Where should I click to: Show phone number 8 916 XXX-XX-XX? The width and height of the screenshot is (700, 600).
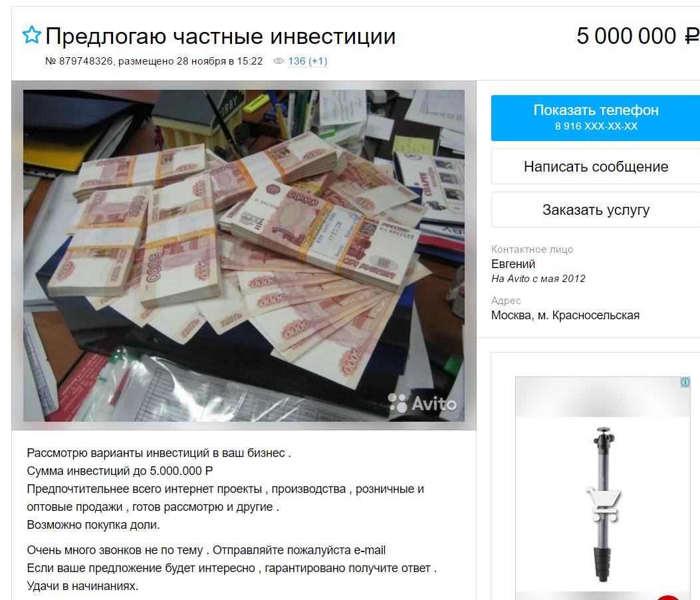[x=596, y=118]
